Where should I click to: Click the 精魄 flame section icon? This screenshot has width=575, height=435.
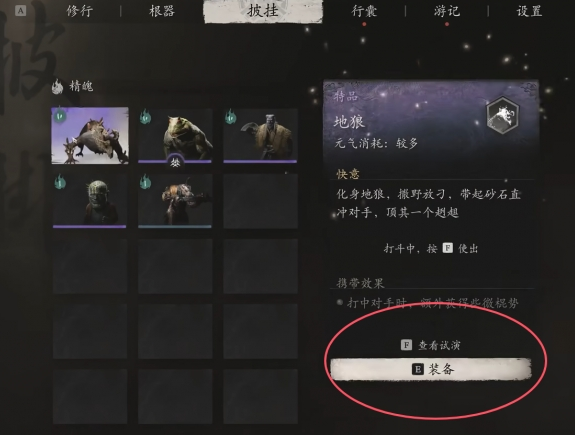(x=57, y=87)
